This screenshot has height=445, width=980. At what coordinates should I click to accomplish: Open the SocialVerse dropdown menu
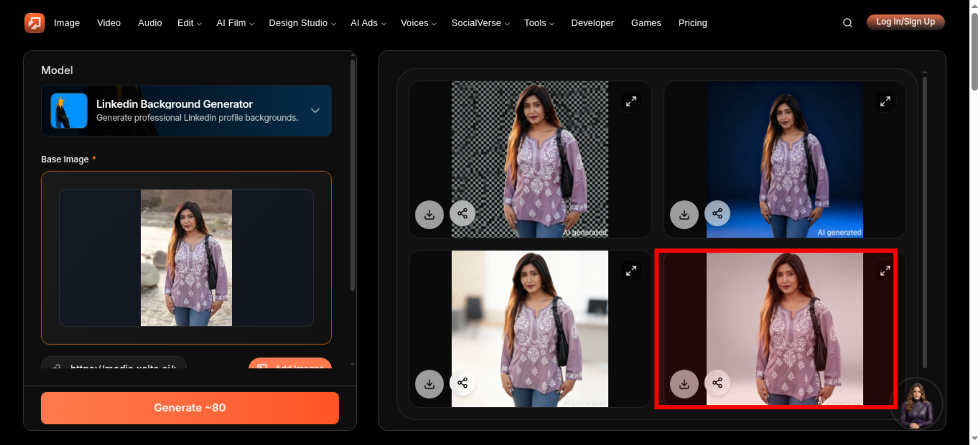[480, 23]
